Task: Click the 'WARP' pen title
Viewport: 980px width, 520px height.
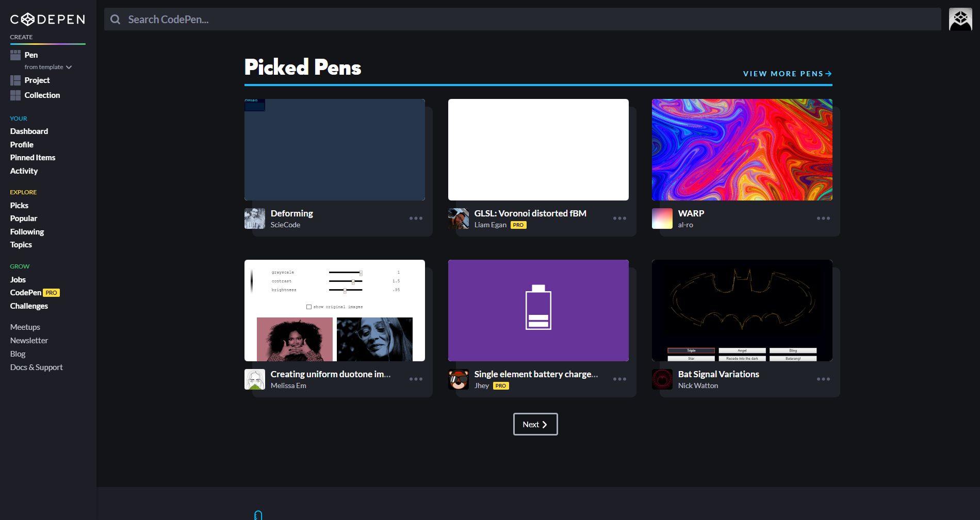Action: (691, 213)
